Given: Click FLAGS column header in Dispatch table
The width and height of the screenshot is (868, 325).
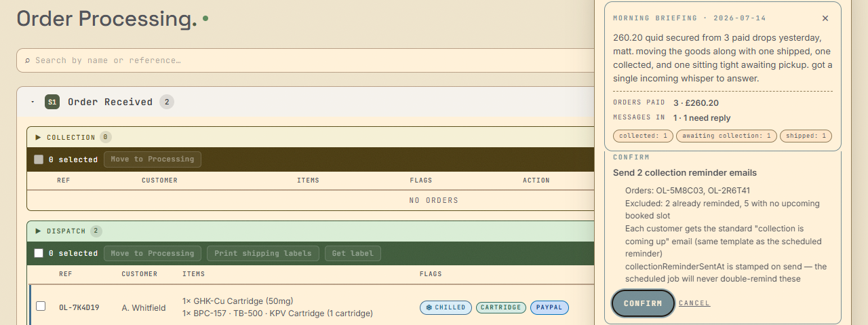Looking at the screenshot, I should [x=431, y=274].
